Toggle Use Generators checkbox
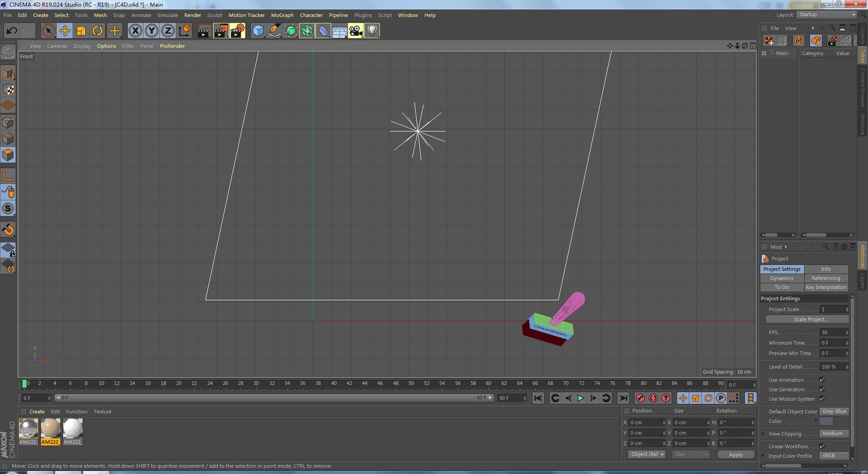This screenshot has width=868, height=474. [x=822, y=389]
